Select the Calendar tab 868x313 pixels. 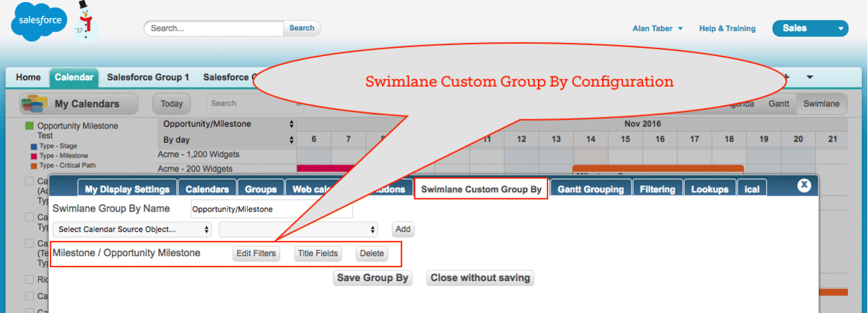(x=74, y=77)
